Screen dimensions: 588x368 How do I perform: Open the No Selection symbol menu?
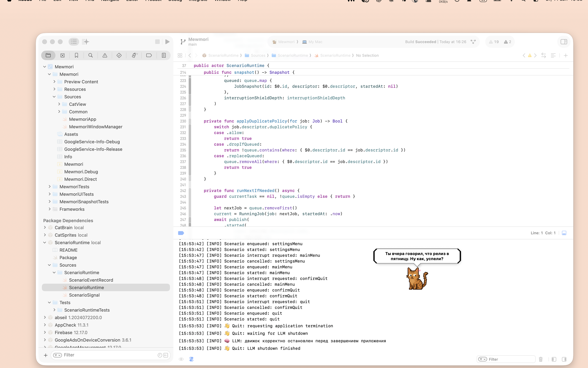(367, 55)
